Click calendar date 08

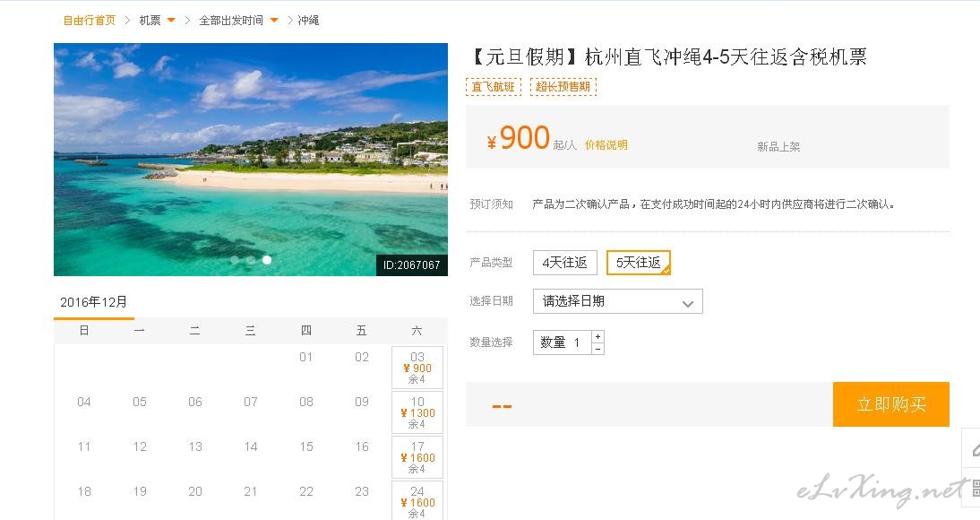click(x=305, y=402)
